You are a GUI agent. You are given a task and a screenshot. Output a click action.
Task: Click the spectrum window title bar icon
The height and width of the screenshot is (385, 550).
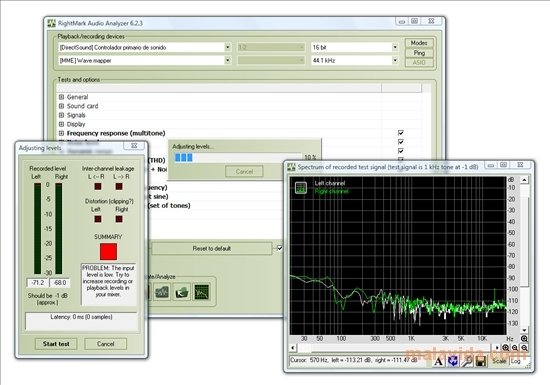[291, 167]
